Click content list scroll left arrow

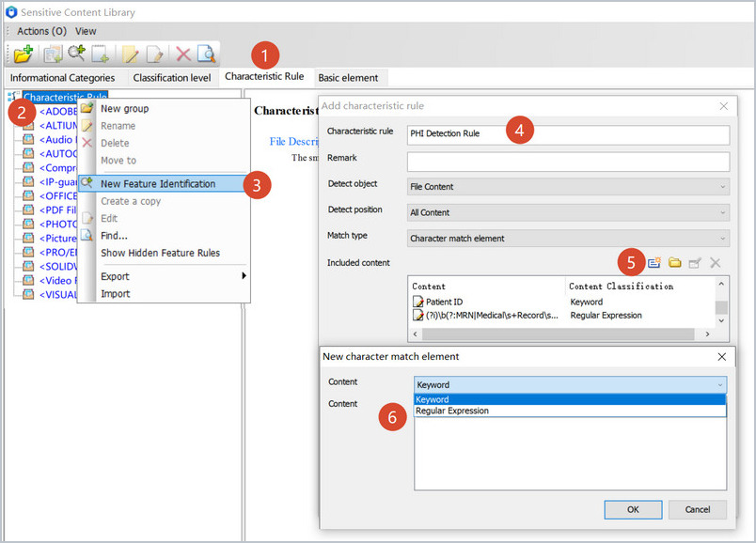[x=415, y=334]
